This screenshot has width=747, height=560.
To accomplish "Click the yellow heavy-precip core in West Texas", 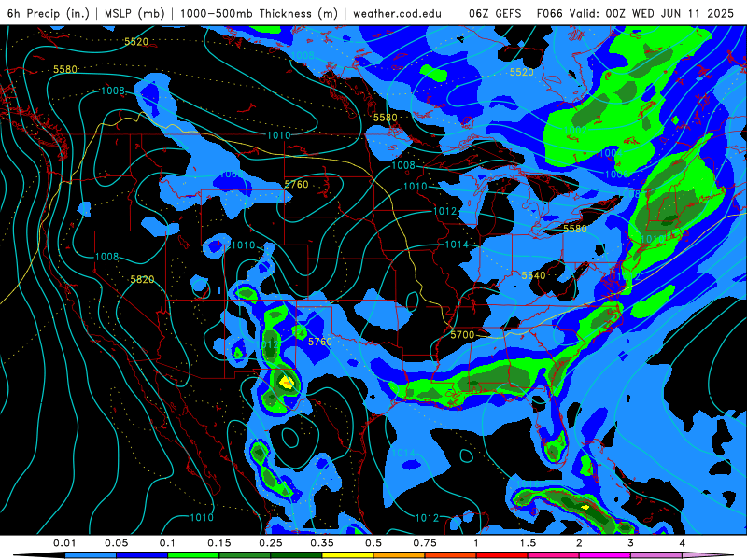I will coord(286,383).
